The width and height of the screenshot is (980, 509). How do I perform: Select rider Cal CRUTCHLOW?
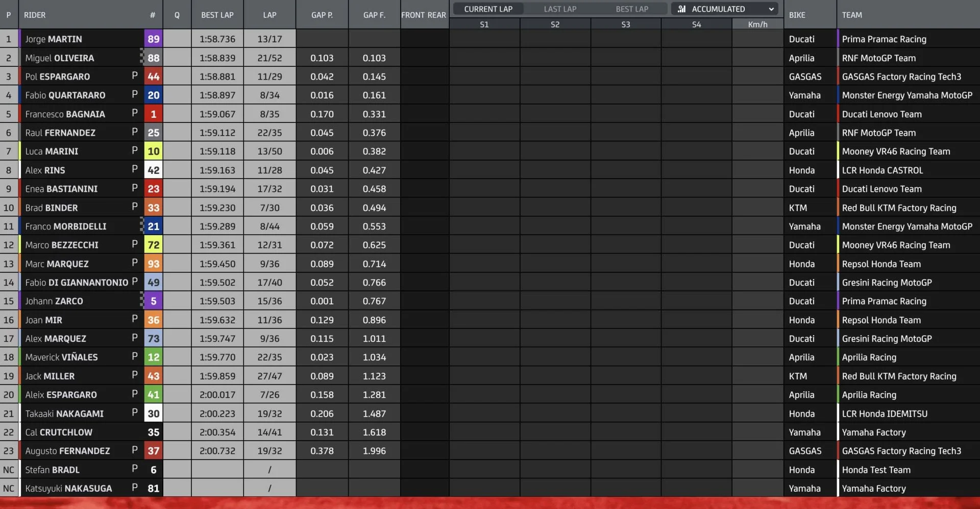coord(59,432)
